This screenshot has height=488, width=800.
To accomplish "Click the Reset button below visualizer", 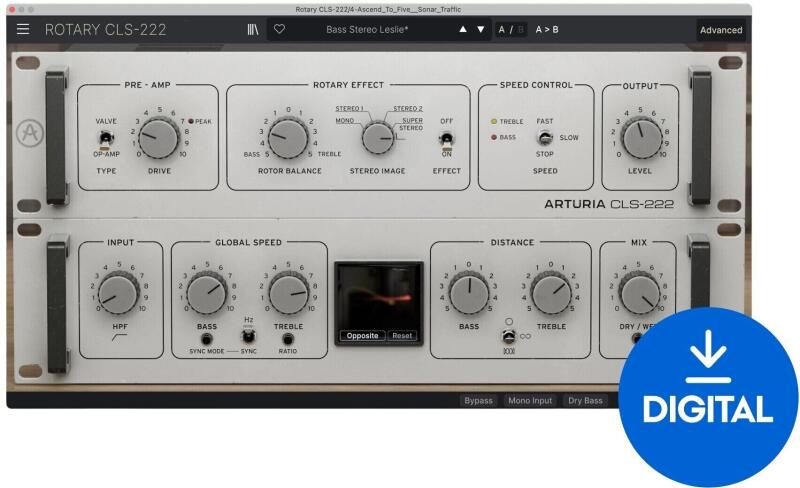I will [x=402, y=336].
